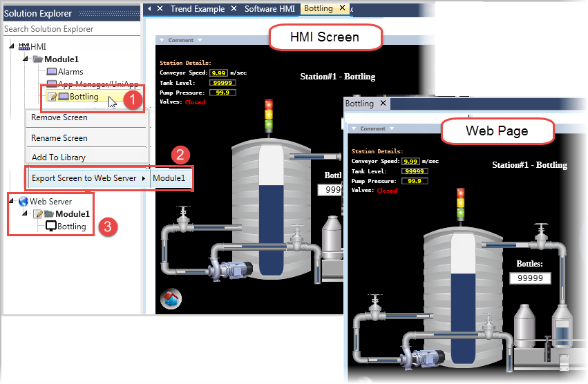Viewport: 588px width, 384px height.
Task: Click the Solution Explorer panel title
Action: pos(38,14)
